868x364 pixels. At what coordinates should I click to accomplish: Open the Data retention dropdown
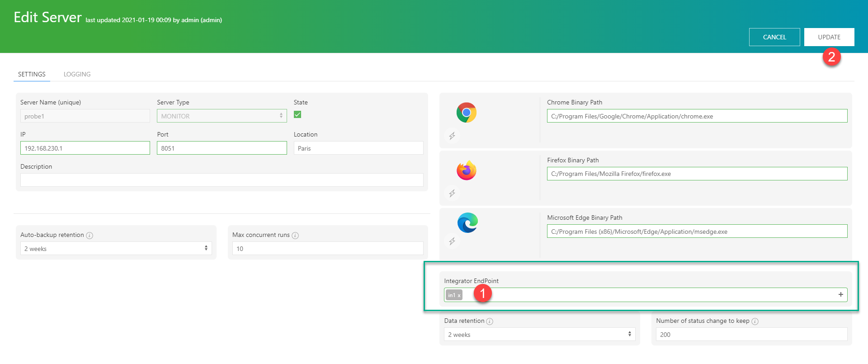540,334
